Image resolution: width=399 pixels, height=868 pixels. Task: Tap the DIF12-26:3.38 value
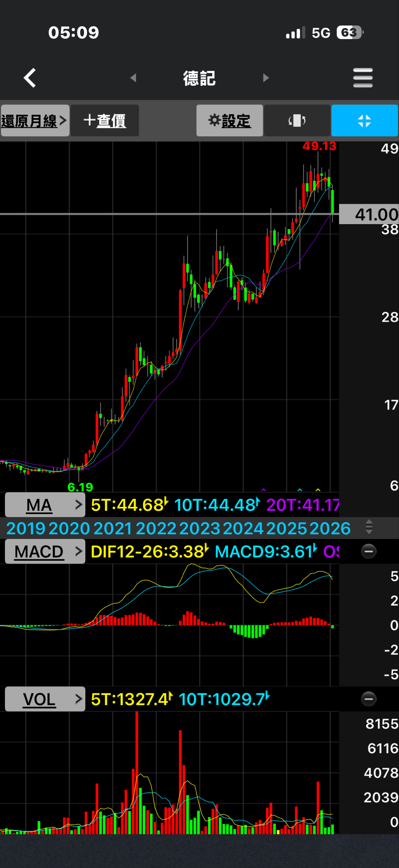[150, 551]
